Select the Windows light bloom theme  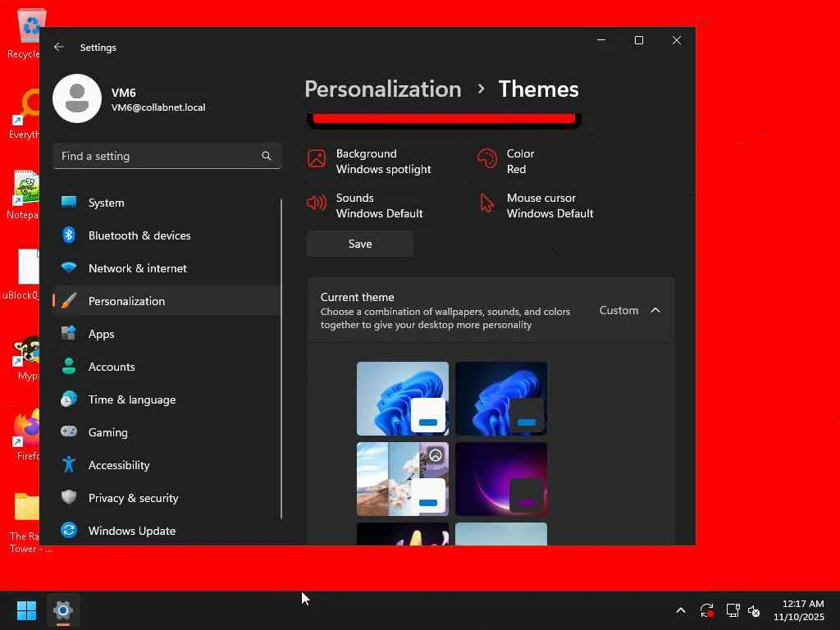coord(403,399)
